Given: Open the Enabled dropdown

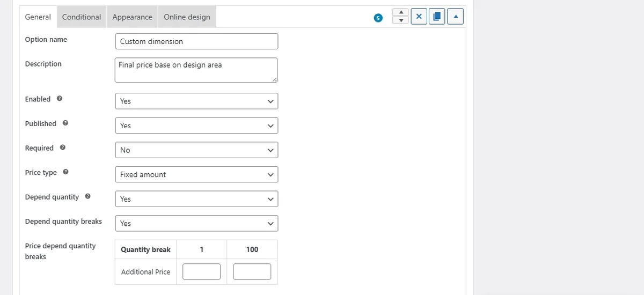Looking at the screenshot, I should coord(196,101).
